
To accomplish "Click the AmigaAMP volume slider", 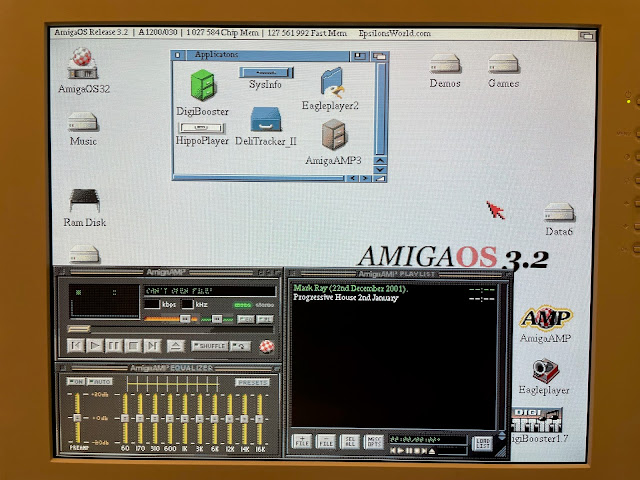I will coord(171,319).
